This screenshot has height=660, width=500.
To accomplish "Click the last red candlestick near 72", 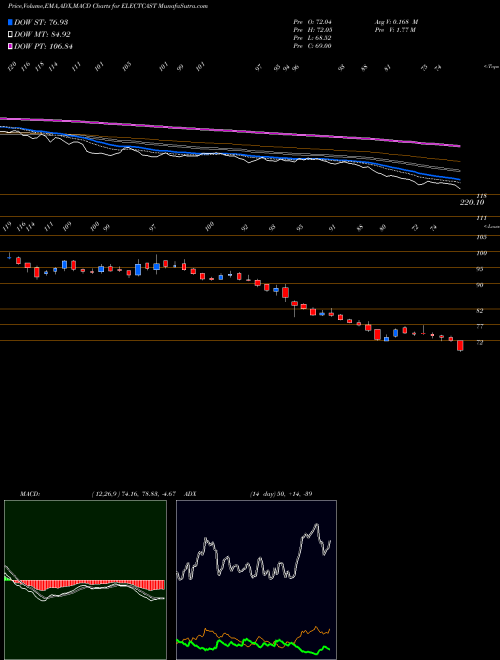I will pos(460,346).
